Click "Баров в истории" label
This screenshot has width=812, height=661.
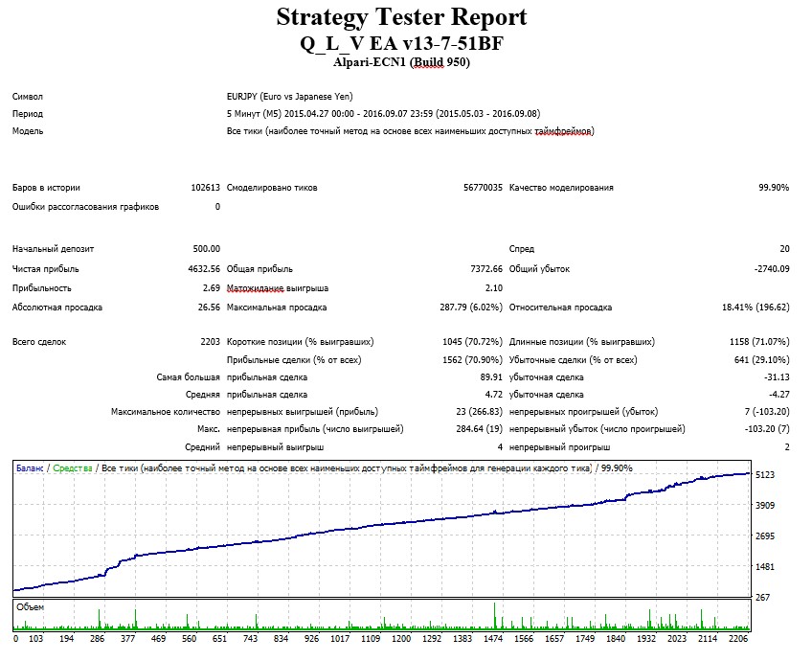point(46,188)
